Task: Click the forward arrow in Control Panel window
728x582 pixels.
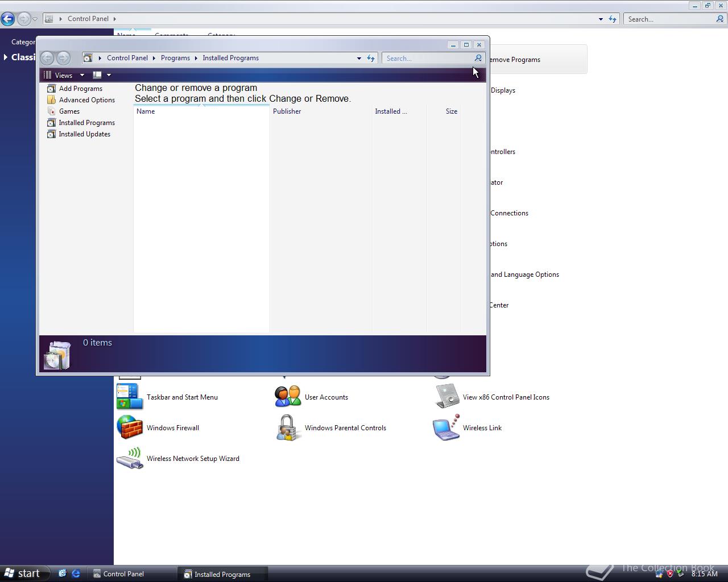Action: tap(23, 19)
